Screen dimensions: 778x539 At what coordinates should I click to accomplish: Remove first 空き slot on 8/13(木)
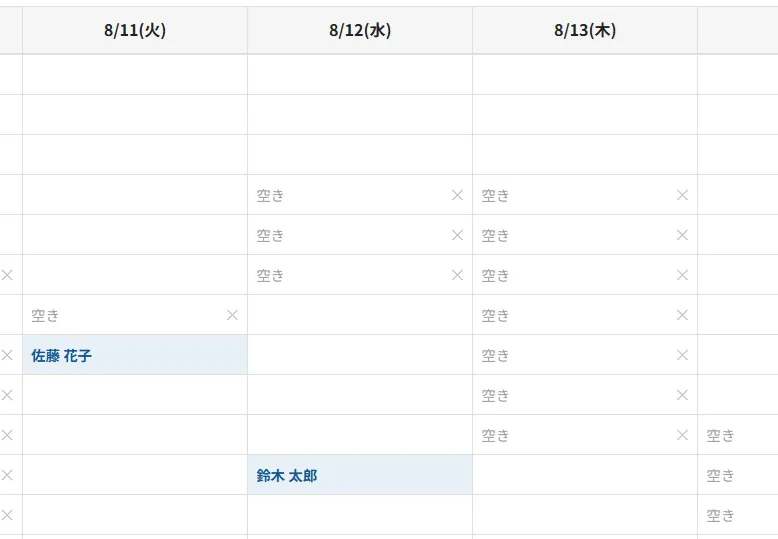point(682,195)
